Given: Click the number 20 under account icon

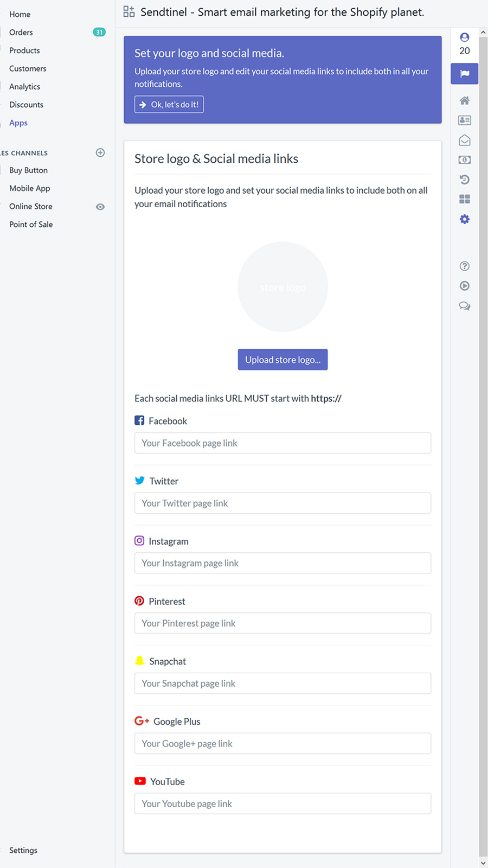Looking at the screenshot, I should pos(465,50).
